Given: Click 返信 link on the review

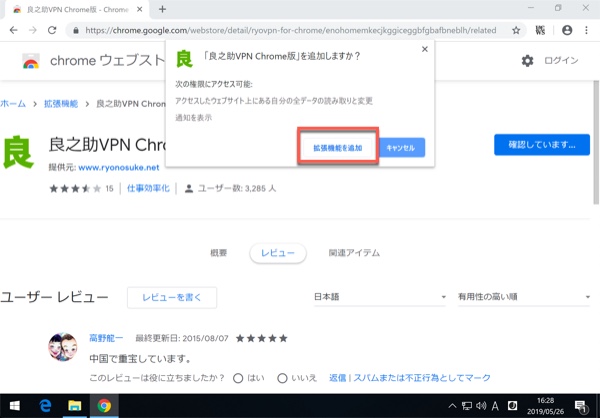Looking at the screenshot, I should 338,378.
